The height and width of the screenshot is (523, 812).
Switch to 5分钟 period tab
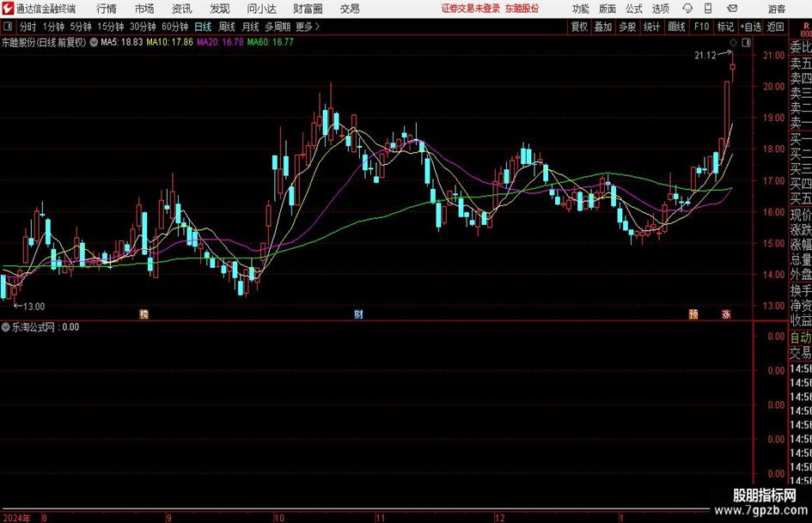[81, 27]
